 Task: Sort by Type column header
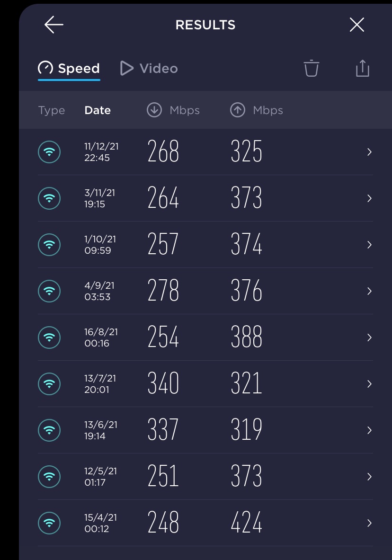pos(52,110)
